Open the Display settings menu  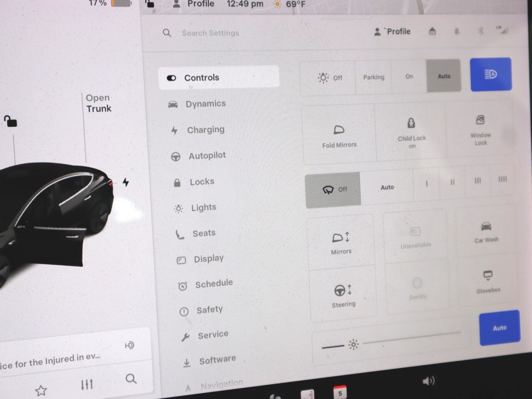click(200, 259)
